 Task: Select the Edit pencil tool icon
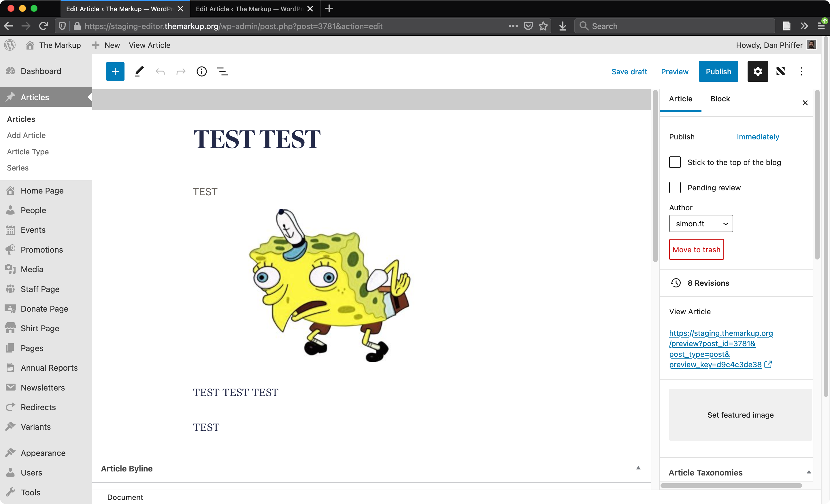tap(139, 71)
